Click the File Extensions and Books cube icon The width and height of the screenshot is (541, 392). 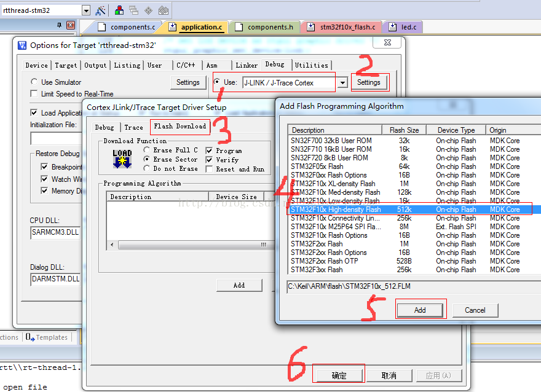pos(119,10)
